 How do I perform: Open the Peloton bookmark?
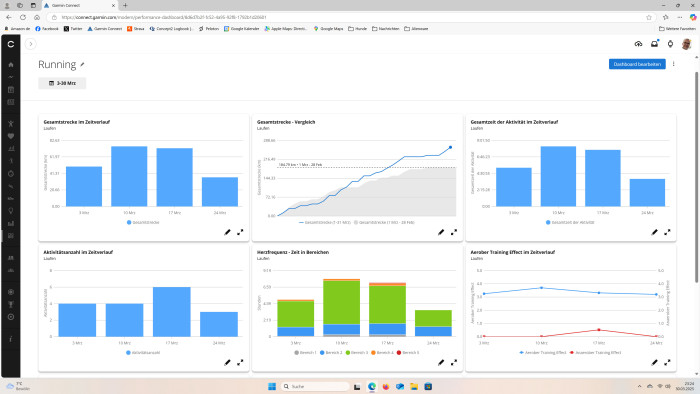click(x=209, y=29)
